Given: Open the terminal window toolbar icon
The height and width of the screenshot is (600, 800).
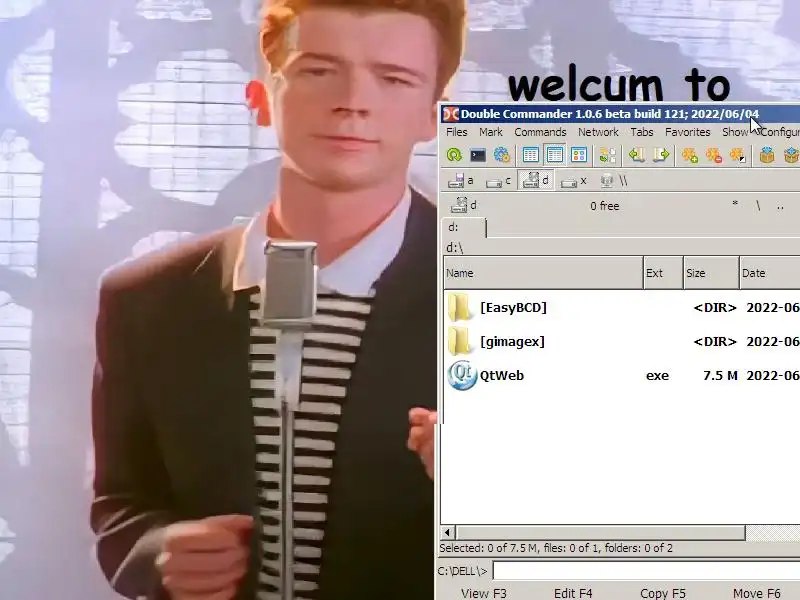Looking at the screenshot, I should coord(478,155).
